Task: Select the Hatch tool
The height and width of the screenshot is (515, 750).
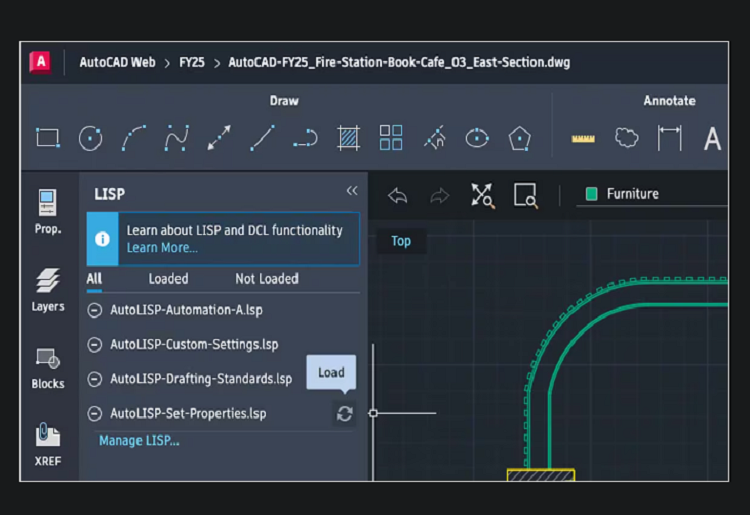Action: (x=348, y=138)
